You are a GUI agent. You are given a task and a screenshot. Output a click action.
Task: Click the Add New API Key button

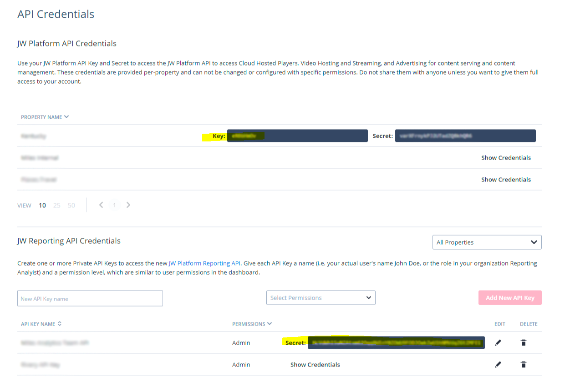point(510,298)
